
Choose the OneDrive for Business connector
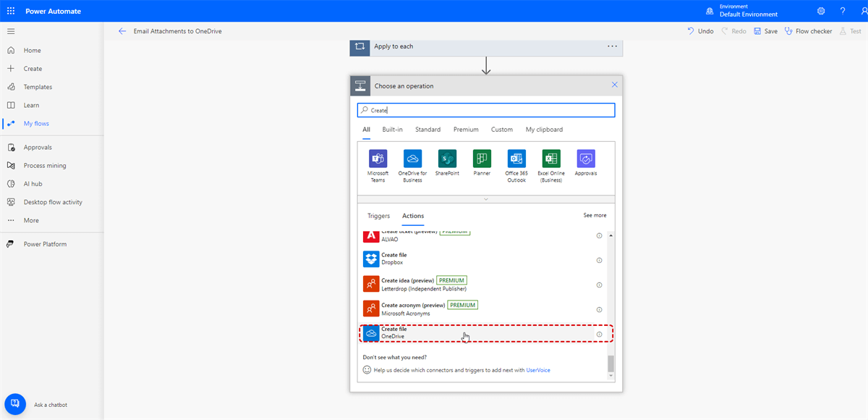click(412, 166)
